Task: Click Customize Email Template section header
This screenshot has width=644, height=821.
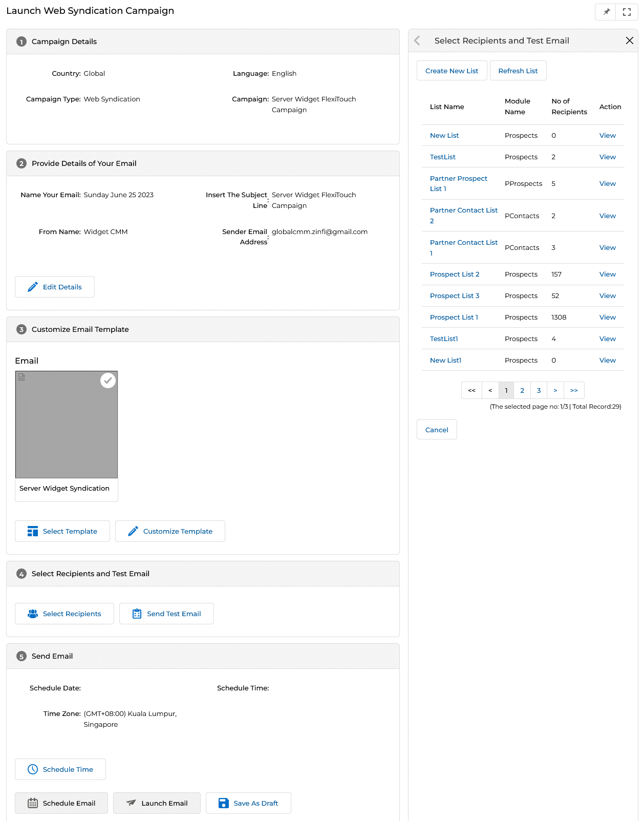Action: point(203,329)
